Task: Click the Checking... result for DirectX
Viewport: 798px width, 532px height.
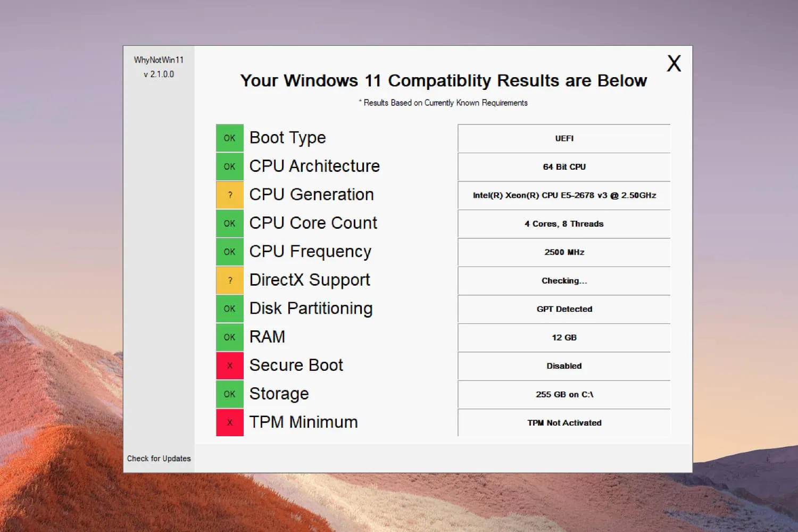Action: (x=564, y=281)
